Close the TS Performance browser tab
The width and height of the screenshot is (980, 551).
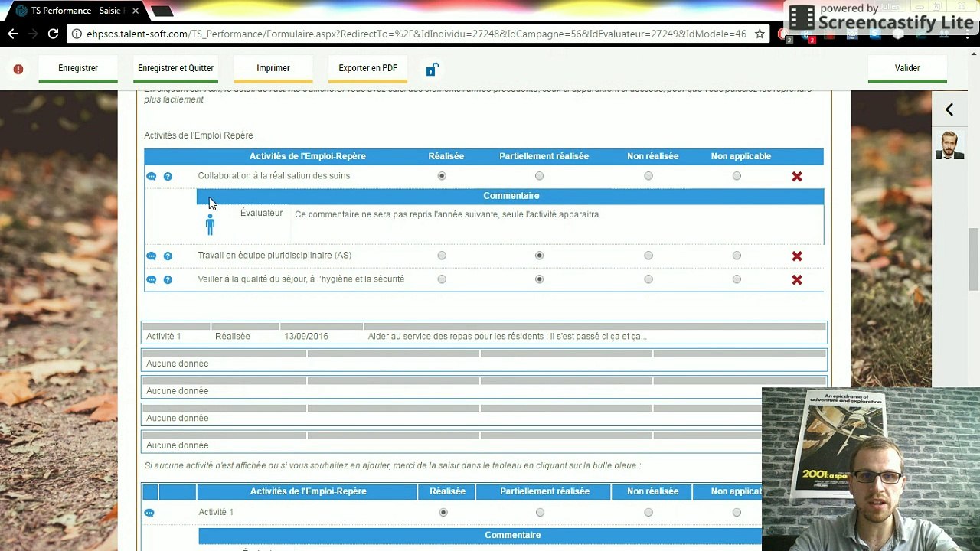(136, 11)
